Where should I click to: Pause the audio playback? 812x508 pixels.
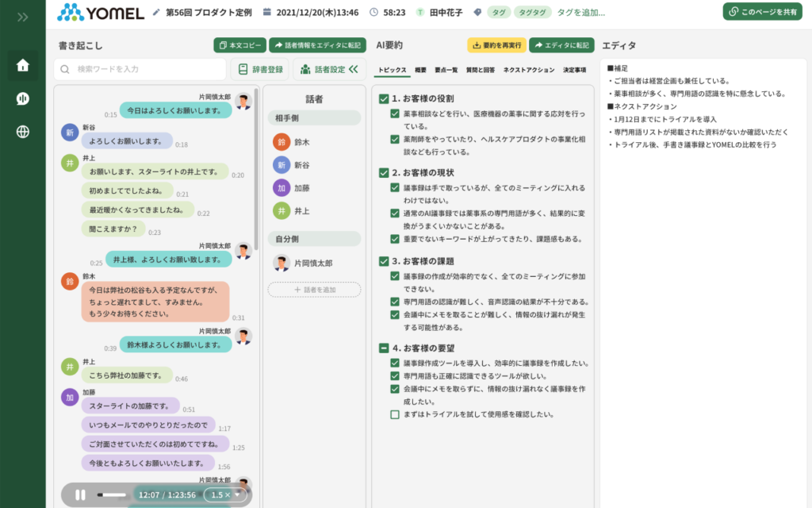coord(80,495)
